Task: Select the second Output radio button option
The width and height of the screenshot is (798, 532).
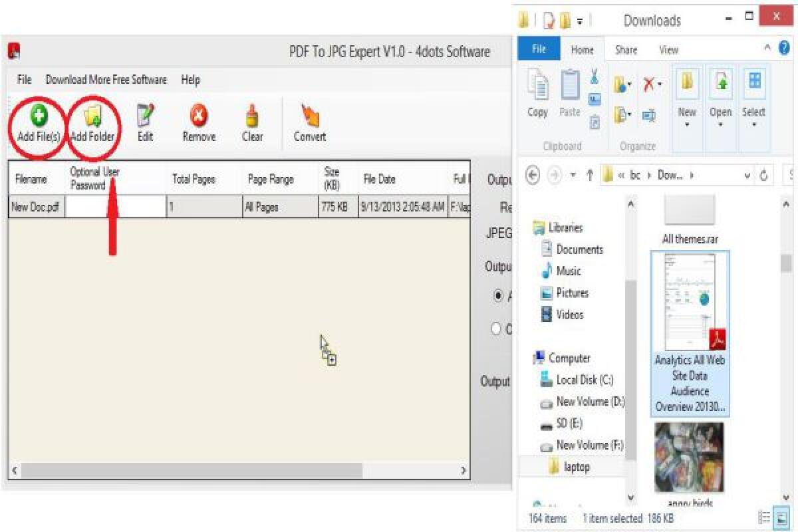Action: (x=495, y=328)
